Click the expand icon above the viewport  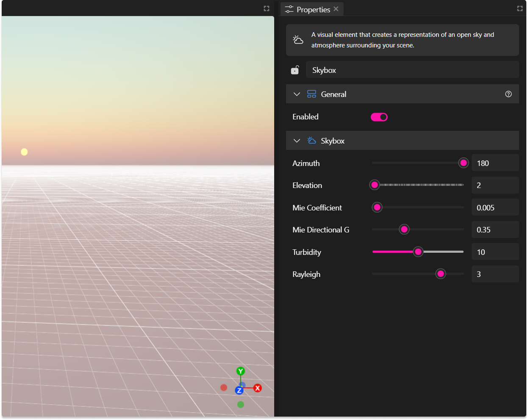(266, 8)
